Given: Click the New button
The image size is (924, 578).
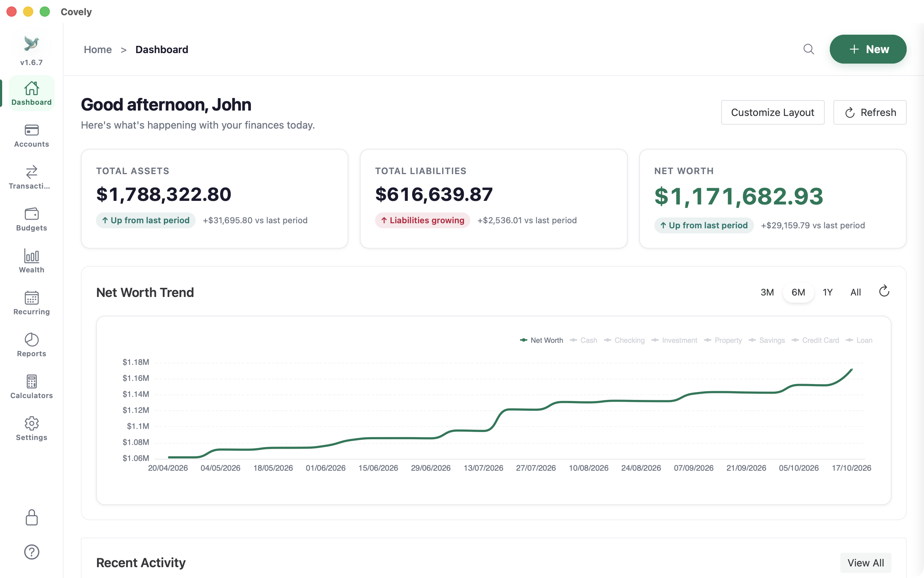Looking at the screenshot, I should tap(868, 49).
